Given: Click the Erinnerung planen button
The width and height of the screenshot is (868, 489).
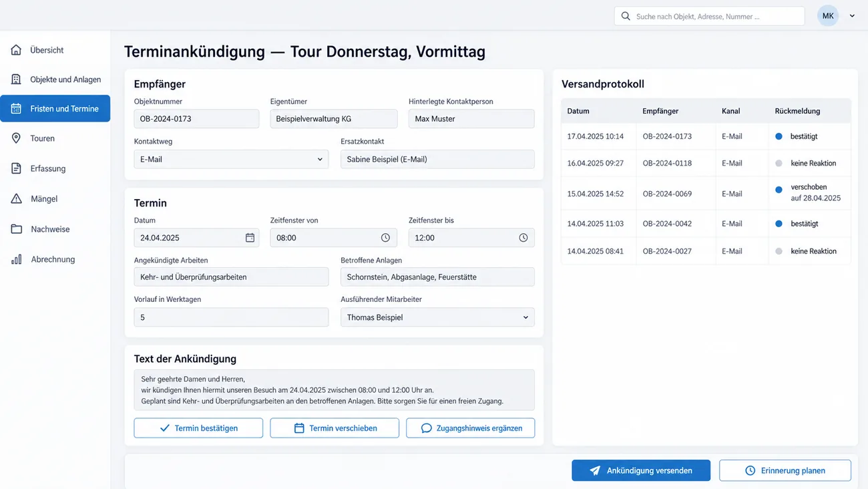Looking at the screenshot, I should (785, 470).
